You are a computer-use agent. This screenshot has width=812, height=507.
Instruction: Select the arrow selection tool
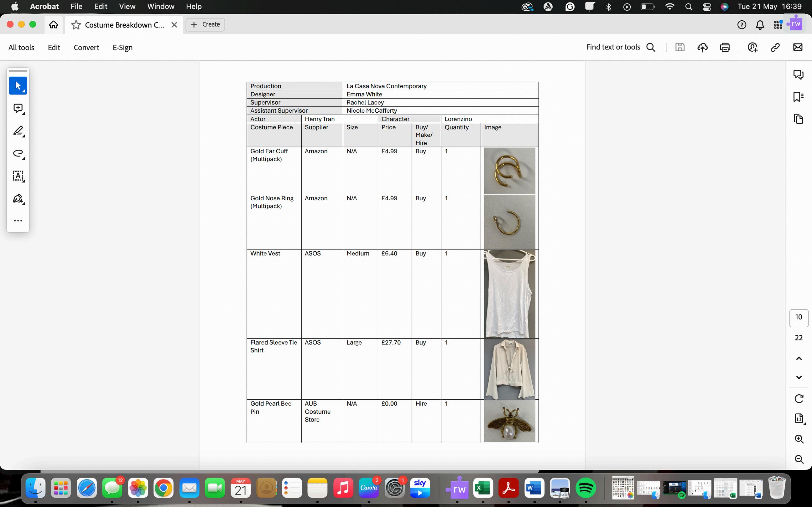(18, 85)
